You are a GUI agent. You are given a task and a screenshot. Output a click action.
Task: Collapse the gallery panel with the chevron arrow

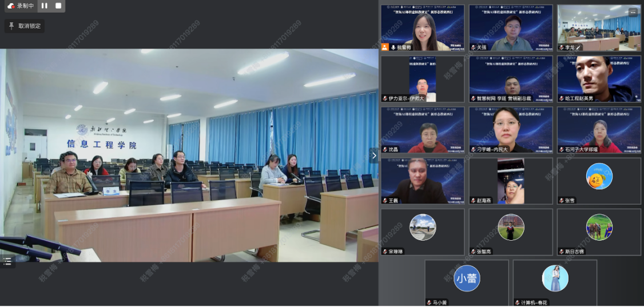tap(374, 156)
